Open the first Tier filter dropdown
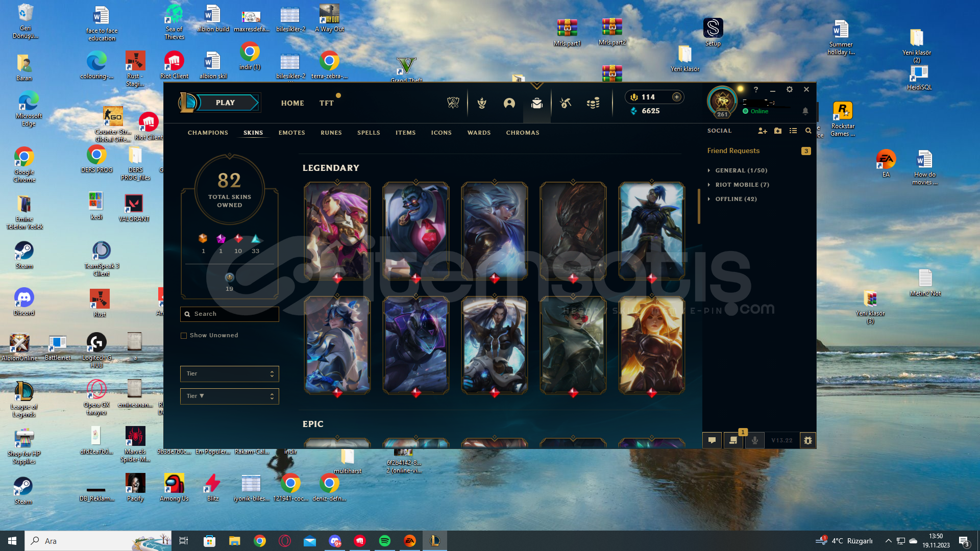Viewport: 980px width, 551px height. tap(229, 373)
